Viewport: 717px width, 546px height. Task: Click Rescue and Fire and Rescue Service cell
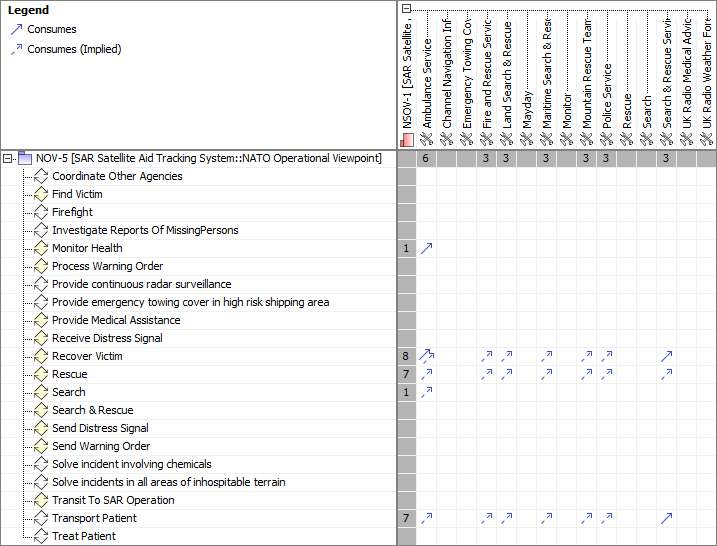486,374
